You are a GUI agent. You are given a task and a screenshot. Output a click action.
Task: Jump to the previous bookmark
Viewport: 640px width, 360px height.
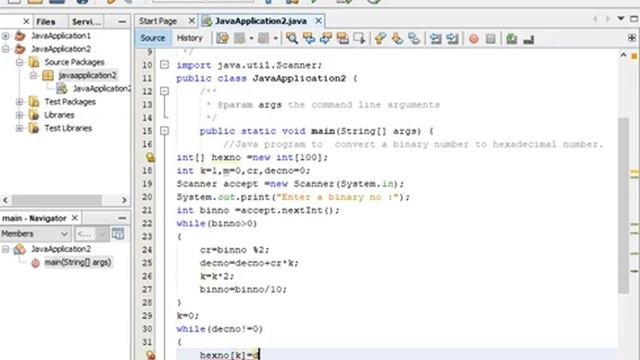tap(380, 38)
